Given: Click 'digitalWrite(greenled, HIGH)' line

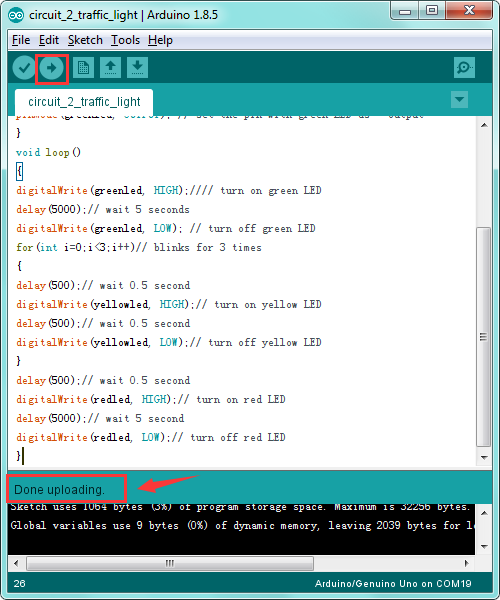Looking at the screenshot, I should pos(169,190).
